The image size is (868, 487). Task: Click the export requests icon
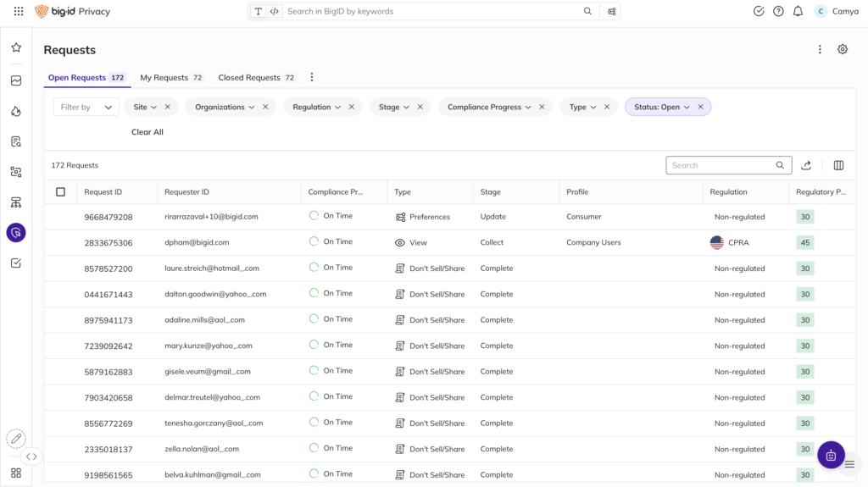(x=806, y=165)
